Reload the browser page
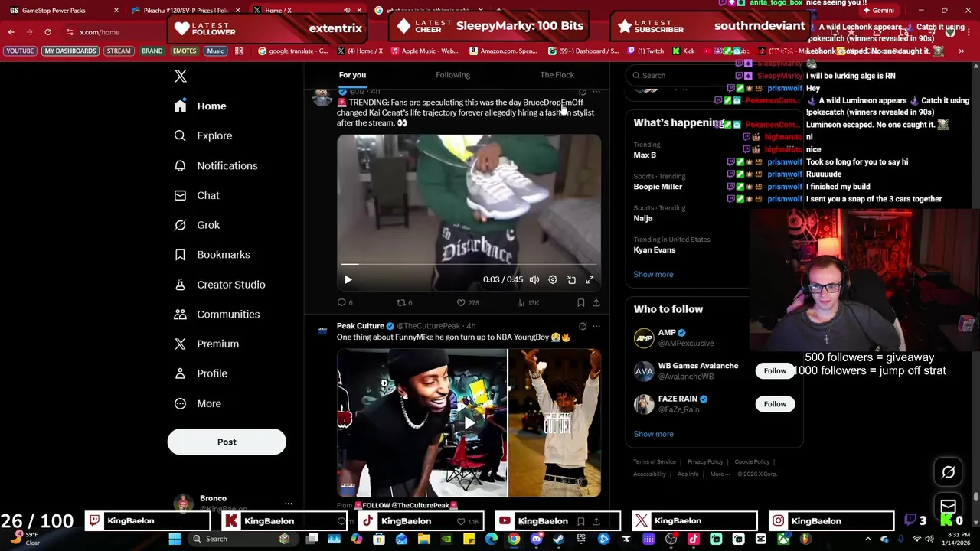Screen dimensions: 980x551 tap(47, 32)
